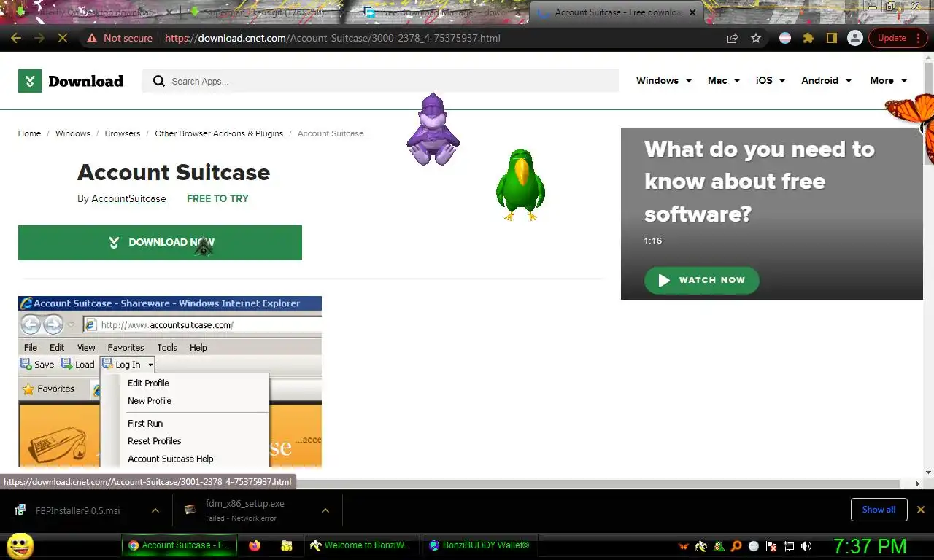The image size is (934, 560).
Task: Open Firefox from the taskbar
Action: tap(255, 545)
